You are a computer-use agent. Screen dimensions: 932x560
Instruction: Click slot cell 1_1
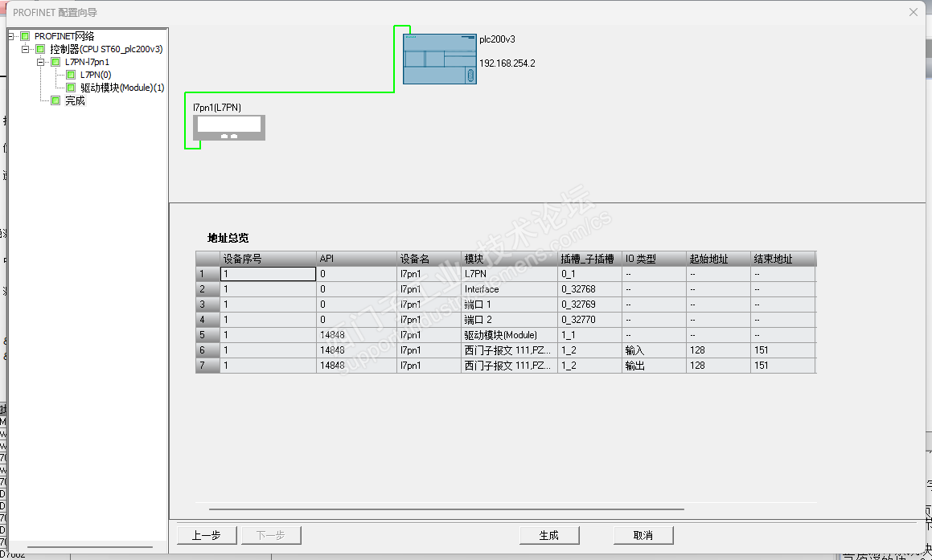coord(589,335)
